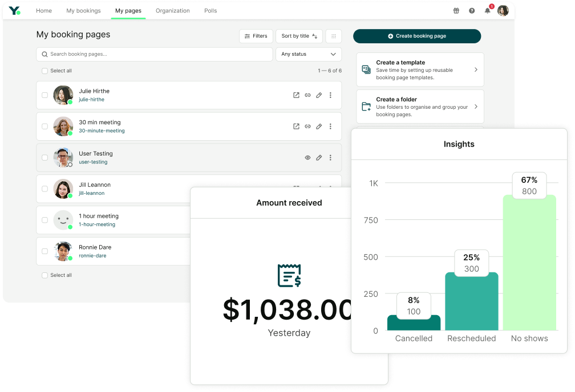Select the checkbox for 1 hour meeting
Viewport: 575px width, 392px height.
pos(44,219)
